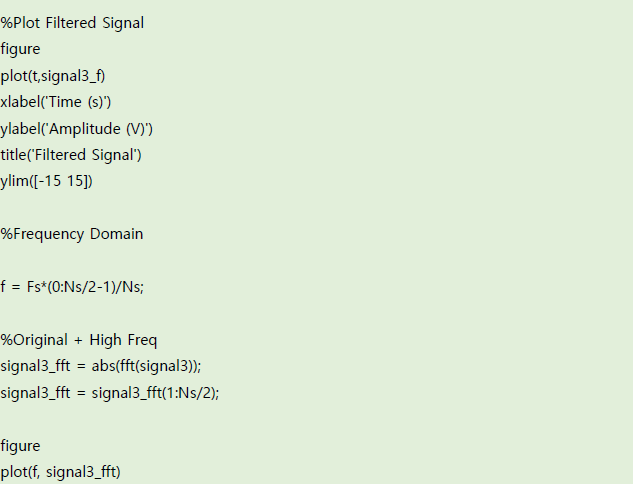The image size is (633, 484).
Task: Click 'Time' inside the xlabel string
Action: tap(65, 102)
